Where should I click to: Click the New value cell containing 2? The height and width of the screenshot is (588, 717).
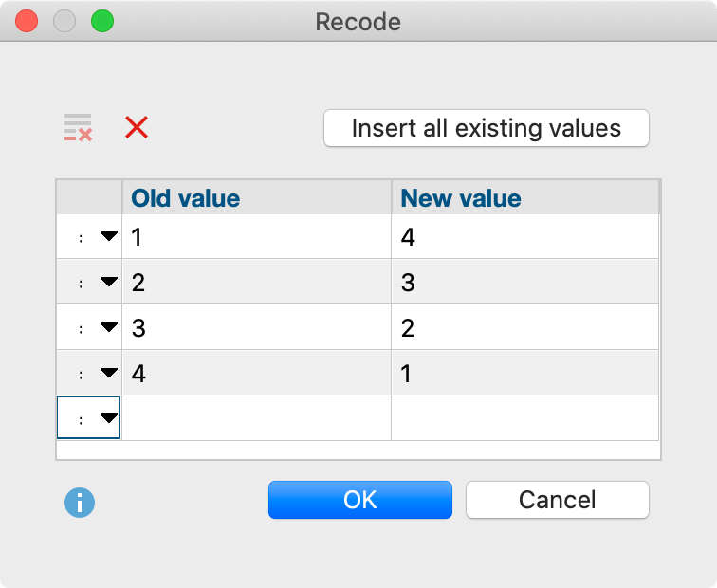pyautogui.click(x=524, y=328)
